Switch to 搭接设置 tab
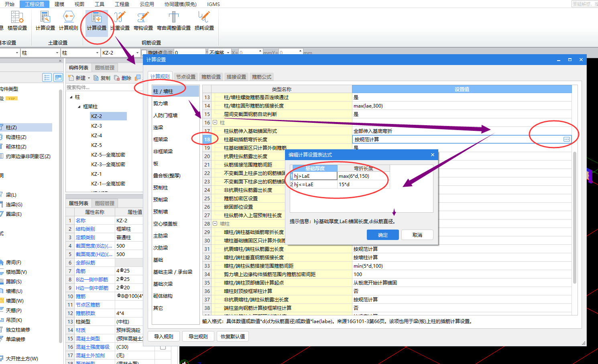The image size is (598, 364). click(x=236, y=77)
